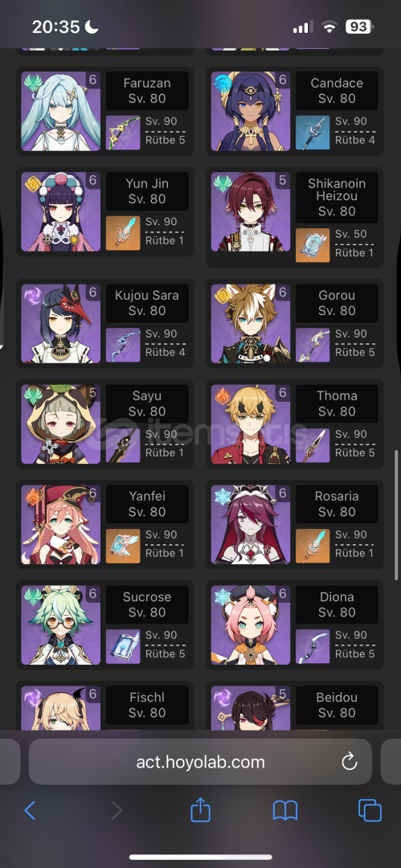
Task: Open Yun Jin's character portrait
Action: [x=61, y=212]
